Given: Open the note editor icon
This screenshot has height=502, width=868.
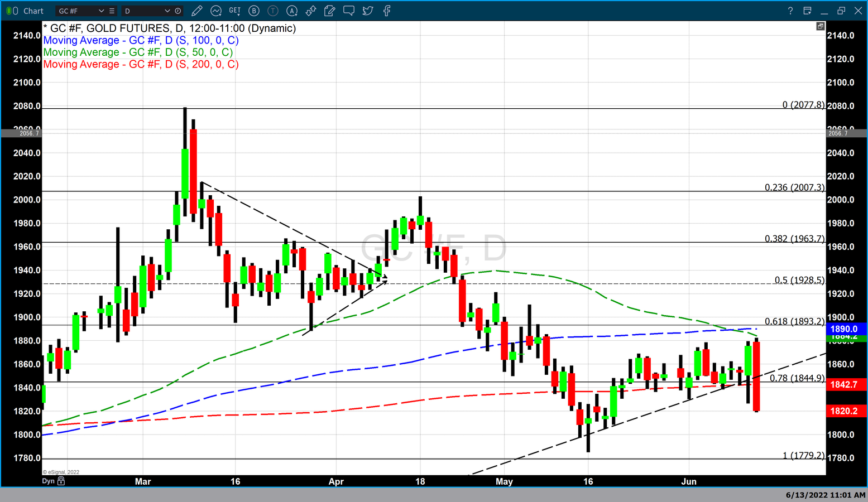Looking at the screenshot, I should pos(330,11).
